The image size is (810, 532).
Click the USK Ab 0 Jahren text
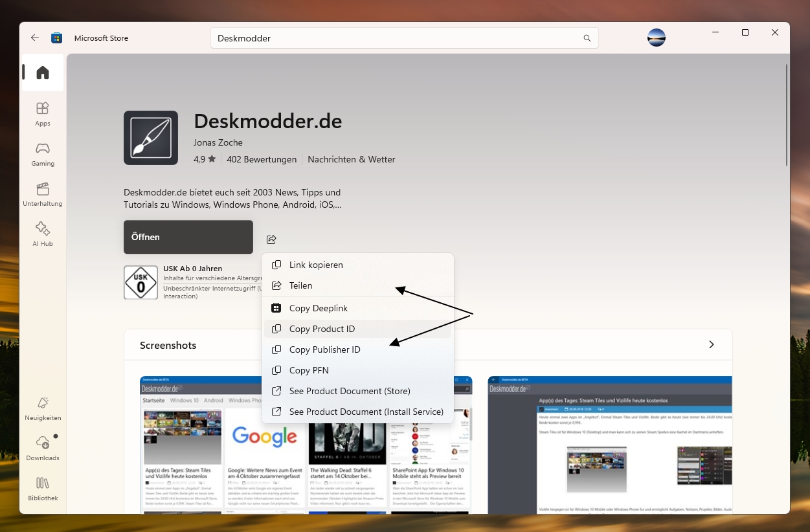tap(193, 269)
